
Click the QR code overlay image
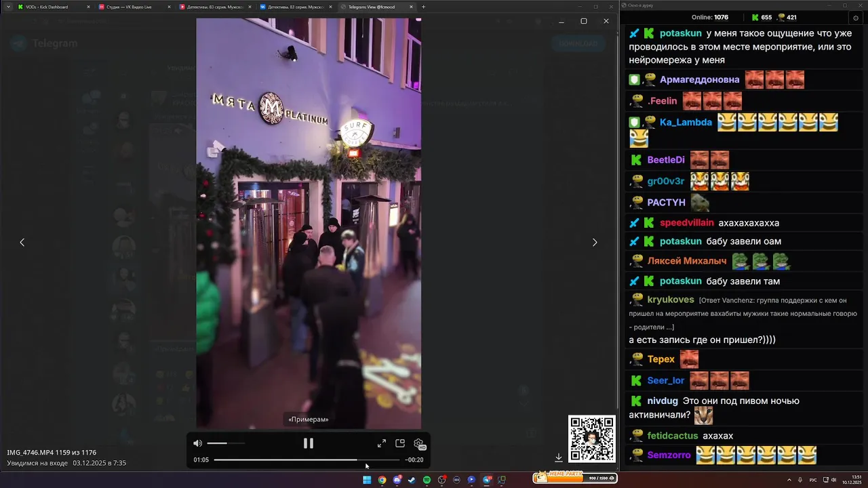tap(592, 439)
